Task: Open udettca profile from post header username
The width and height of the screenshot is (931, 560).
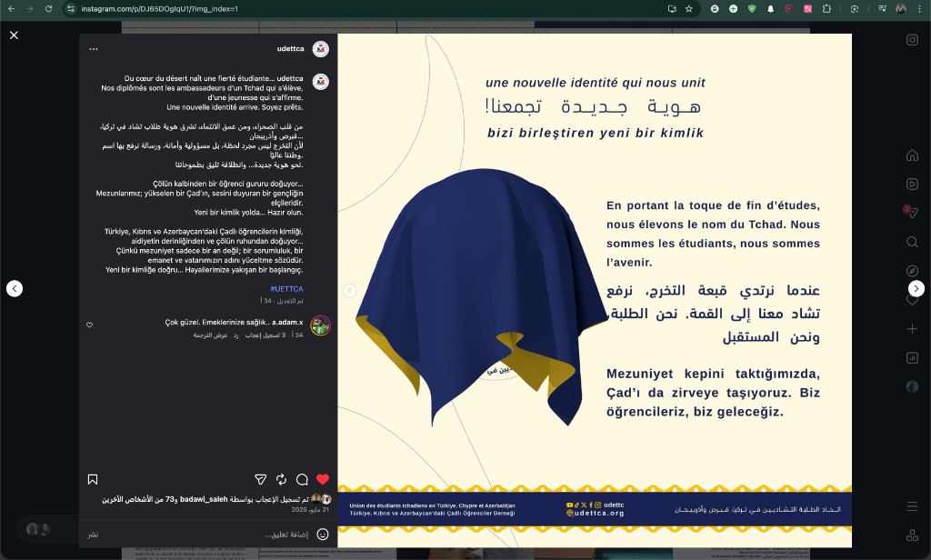Action: coord(290,49)
